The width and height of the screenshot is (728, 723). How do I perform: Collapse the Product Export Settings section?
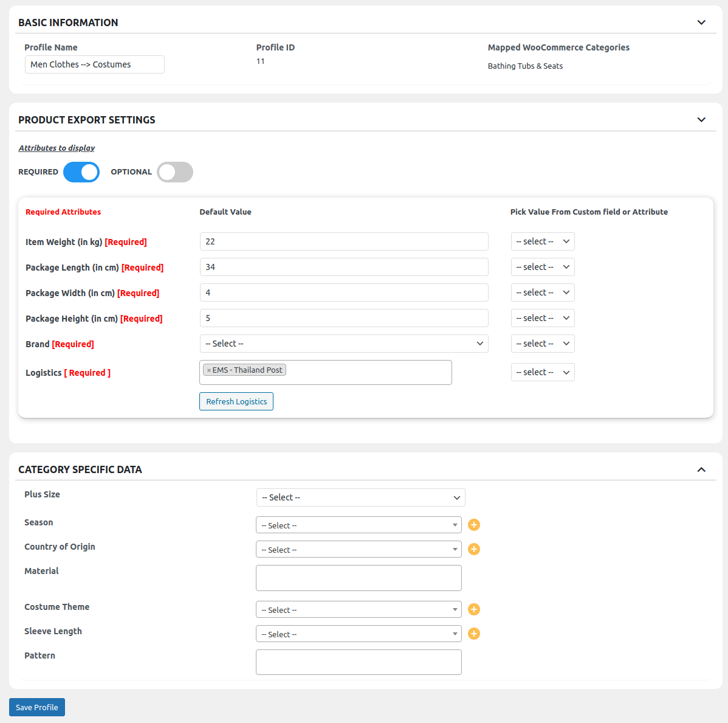[701, 119]
